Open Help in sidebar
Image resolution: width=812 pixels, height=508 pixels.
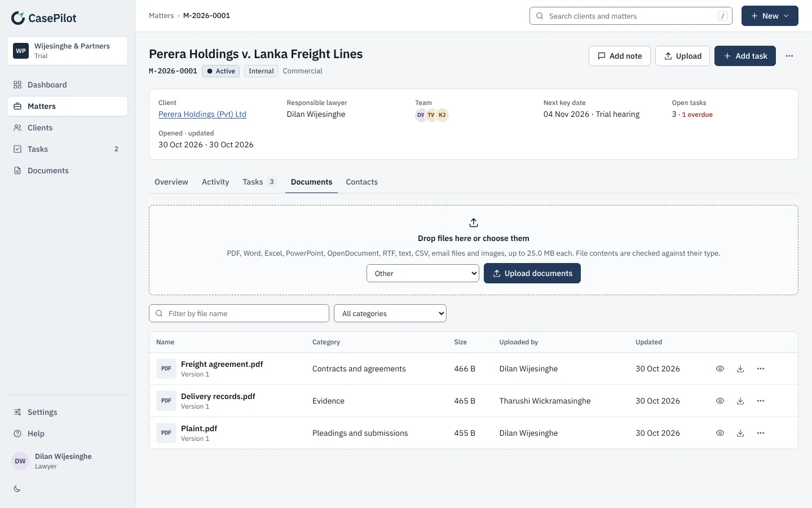(x=68, y=433)
